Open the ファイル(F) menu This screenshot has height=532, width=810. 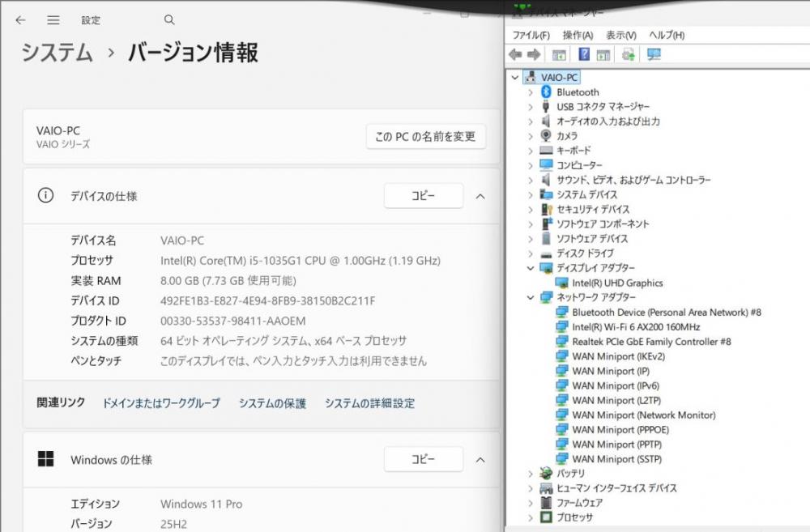531,35
